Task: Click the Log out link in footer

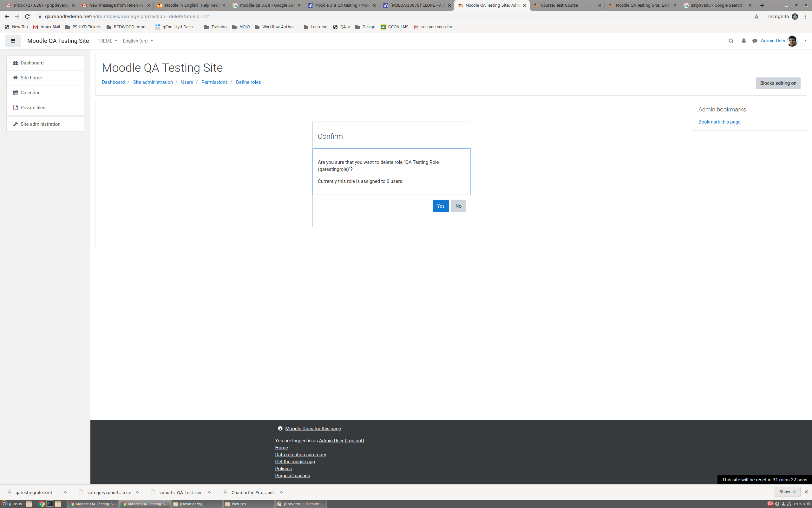Action: click(354, 440)
